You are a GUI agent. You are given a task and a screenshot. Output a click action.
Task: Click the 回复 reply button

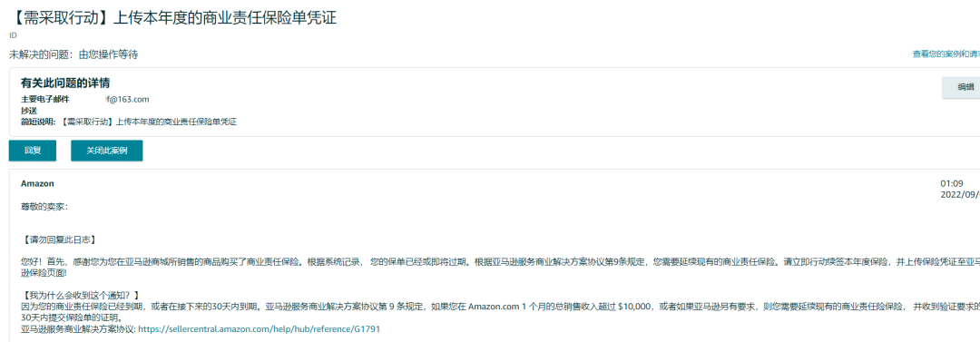(x=33, y=151)
